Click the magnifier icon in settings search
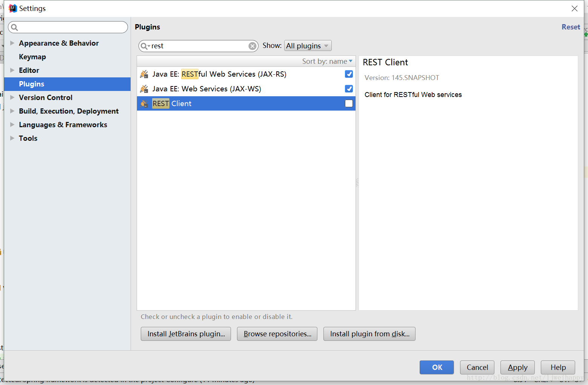 (x=15, y=27)
